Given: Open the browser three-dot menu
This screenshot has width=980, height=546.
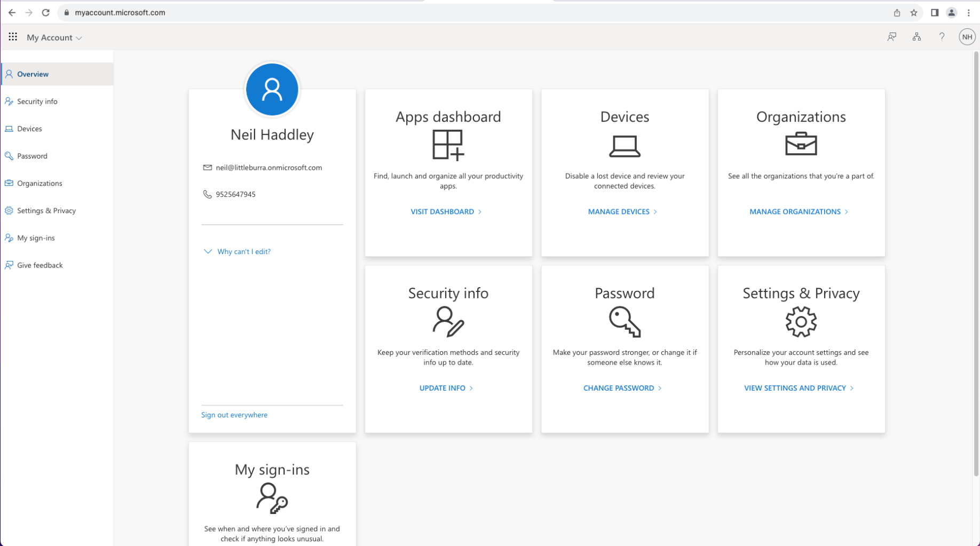Looking at the screenshot, I should point(969,13).
